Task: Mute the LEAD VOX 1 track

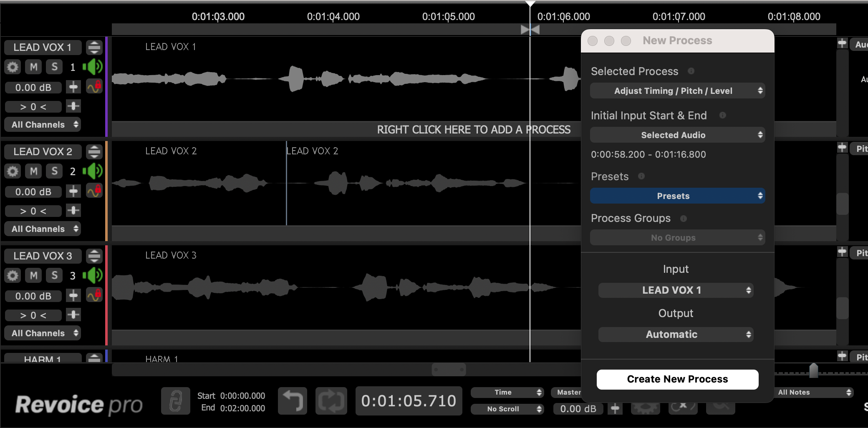Action: 34,67
